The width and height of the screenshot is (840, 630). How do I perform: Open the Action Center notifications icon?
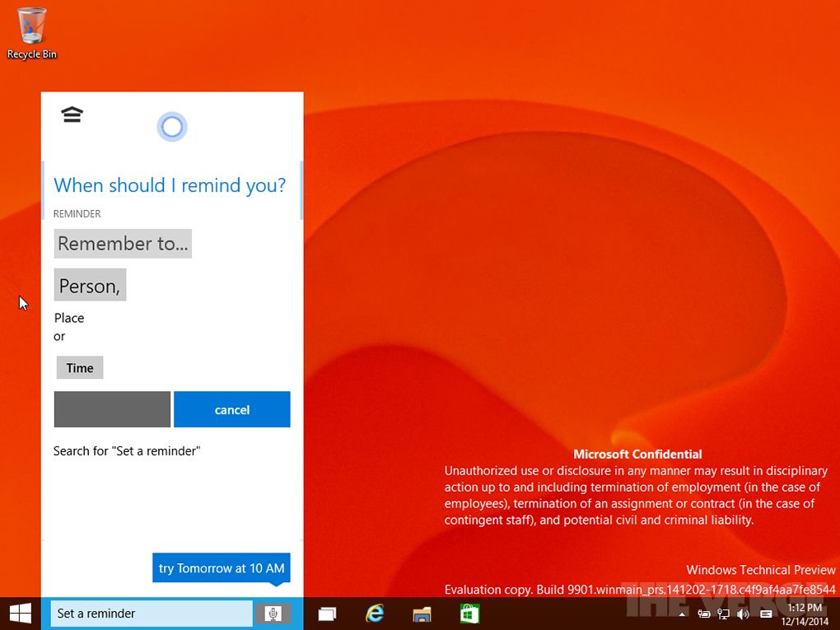pyautogui.click(x=766, y=614)
